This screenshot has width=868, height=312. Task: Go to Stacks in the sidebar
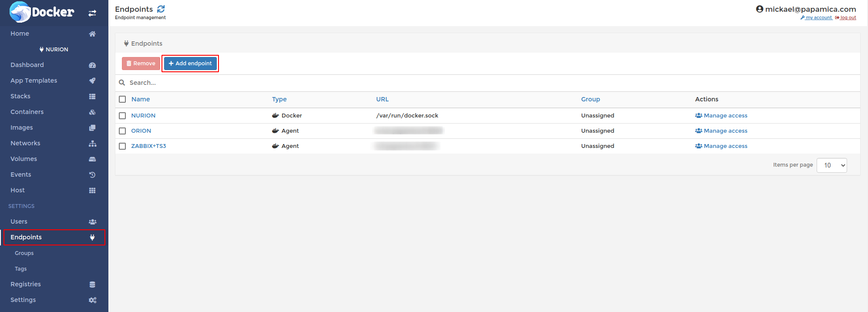click(20, 96)
